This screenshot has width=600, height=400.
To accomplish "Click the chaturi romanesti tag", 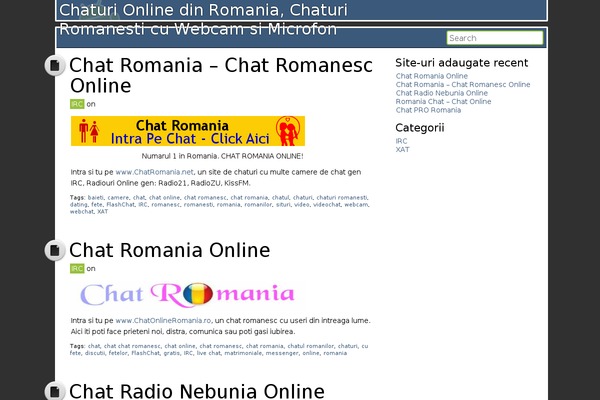I will pyautogui.click(x=342, y=198).
